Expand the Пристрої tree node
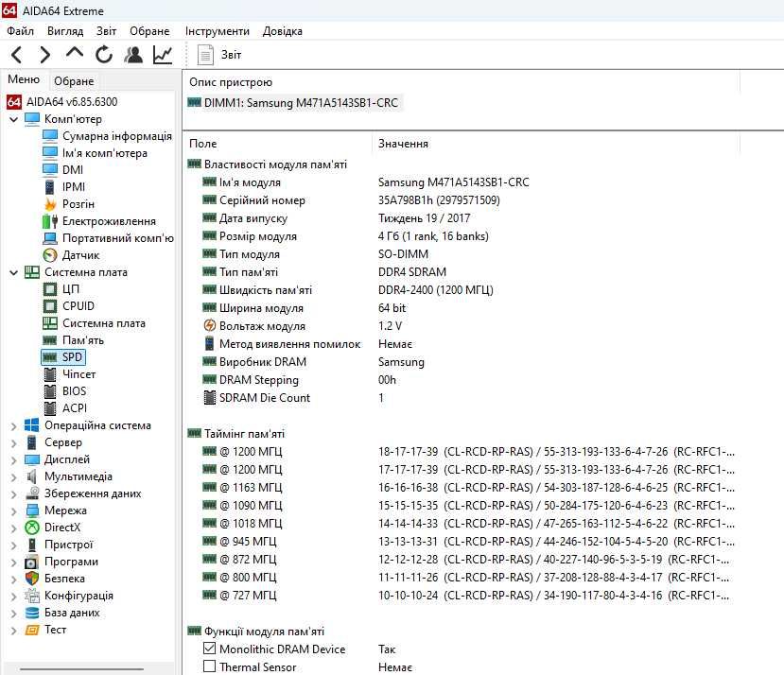This screenshot has width=784, height=675. click(13, 545)
